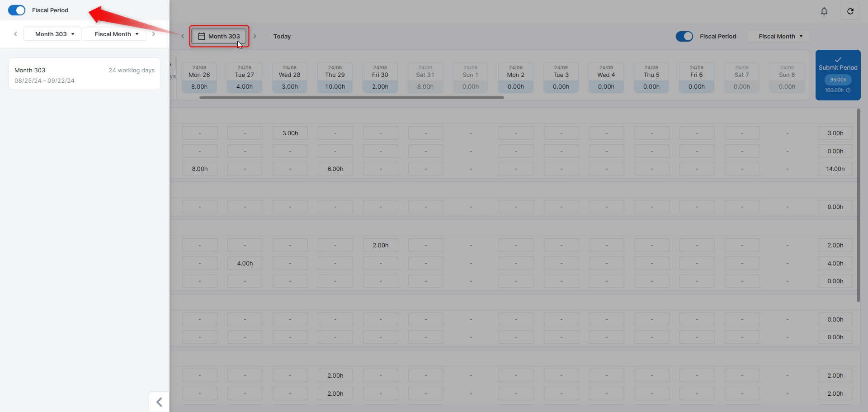Click the horizontal scrollbar under the dates

pyautogui.click(x=351, y=98)
